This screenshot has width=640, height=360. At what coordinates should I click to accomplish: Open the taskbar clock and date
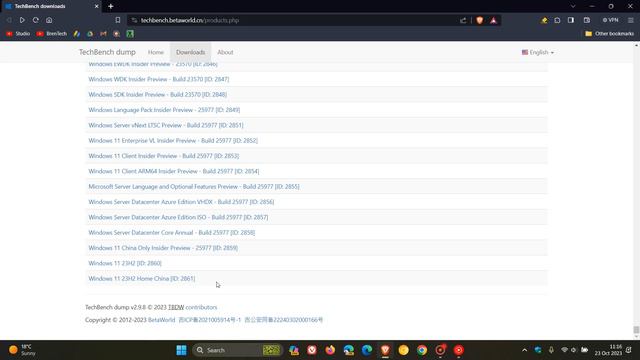coord(608,350)
